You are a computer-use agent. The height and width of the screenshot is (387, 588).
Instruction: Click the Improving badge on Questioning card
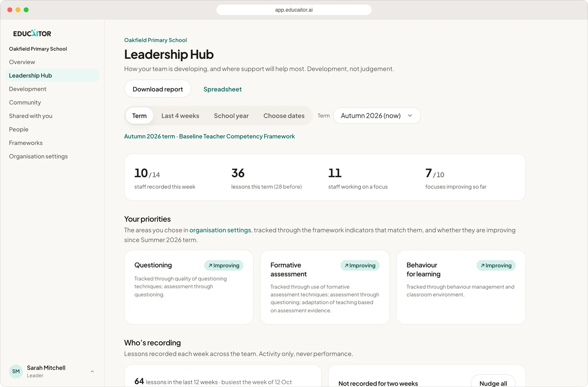coord(224,266)
